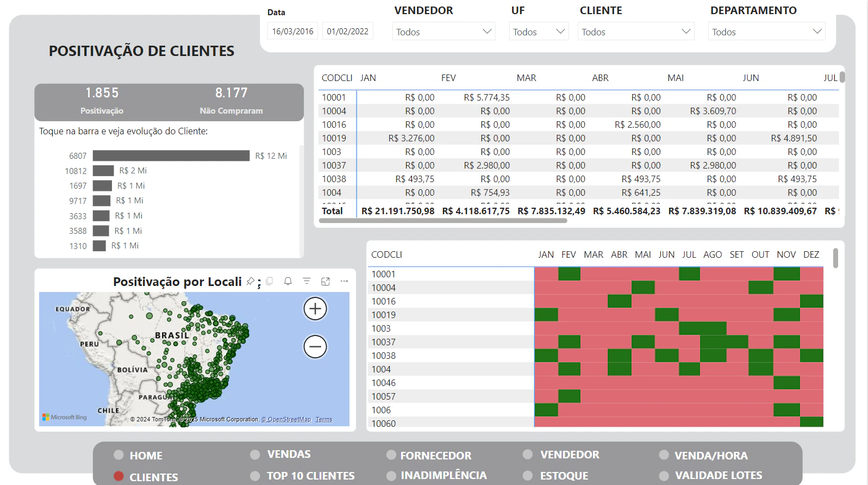Click the bar for client 10812

(103, 171)
